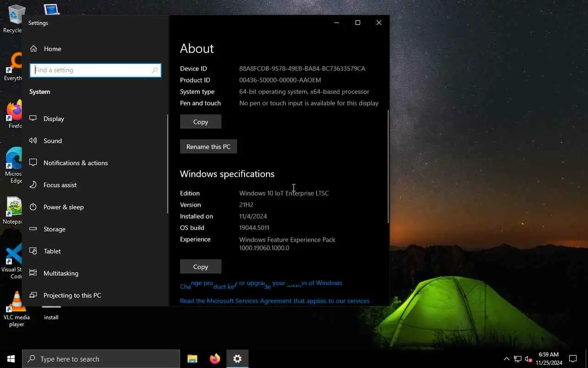Select the Product ID value 00436-50000-00000-AAOEM

tap(280, 80)
